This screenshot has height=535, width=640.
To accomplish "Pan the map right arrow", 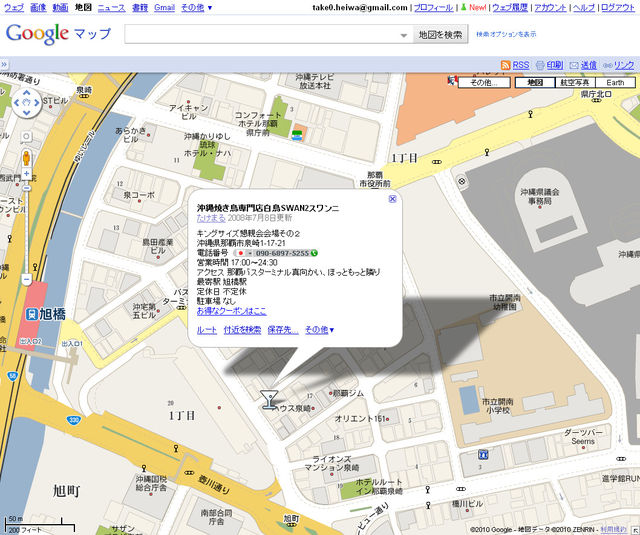I will point(37,103).
